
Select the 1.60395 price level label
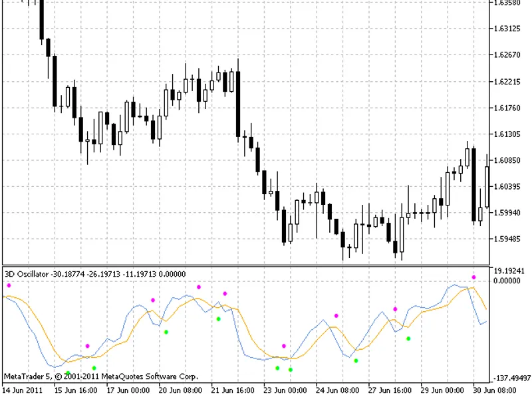click(507, 187)
